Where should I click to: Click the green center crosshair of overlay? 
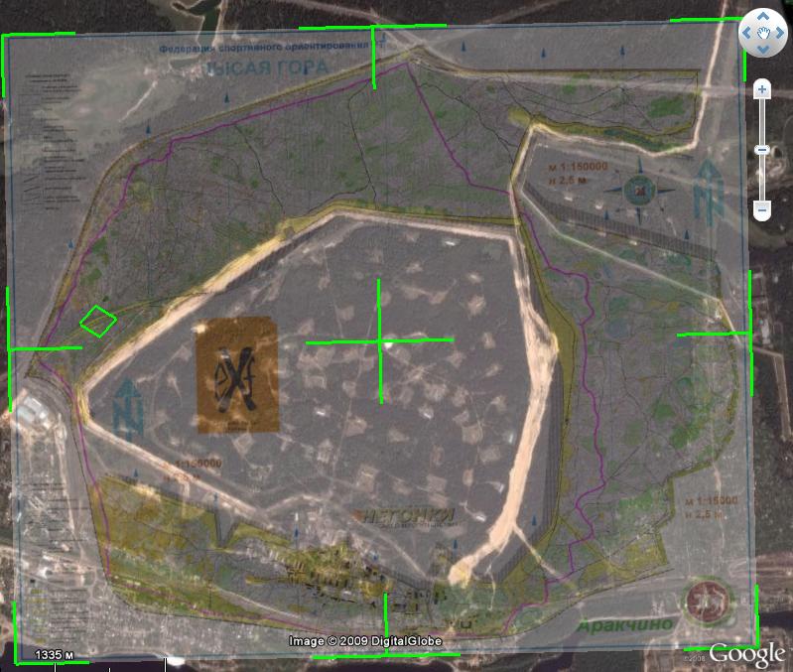380,340
